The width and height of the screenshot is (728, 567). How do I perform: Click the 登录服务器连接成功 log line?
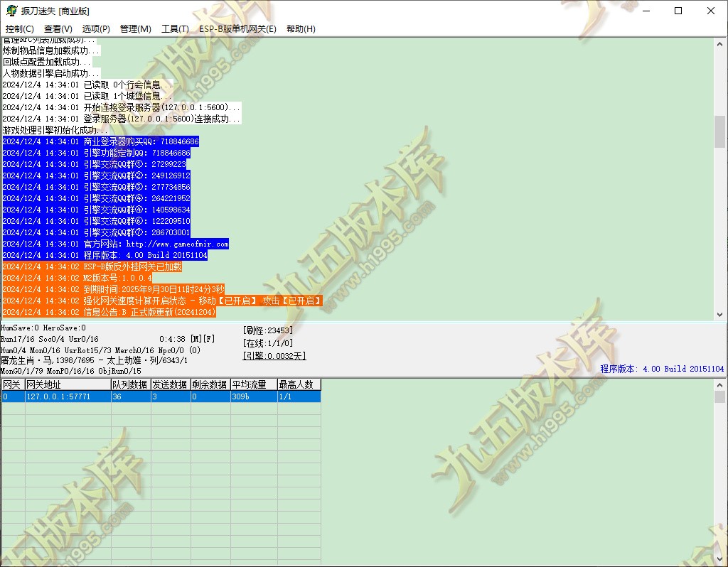(122, 119)
